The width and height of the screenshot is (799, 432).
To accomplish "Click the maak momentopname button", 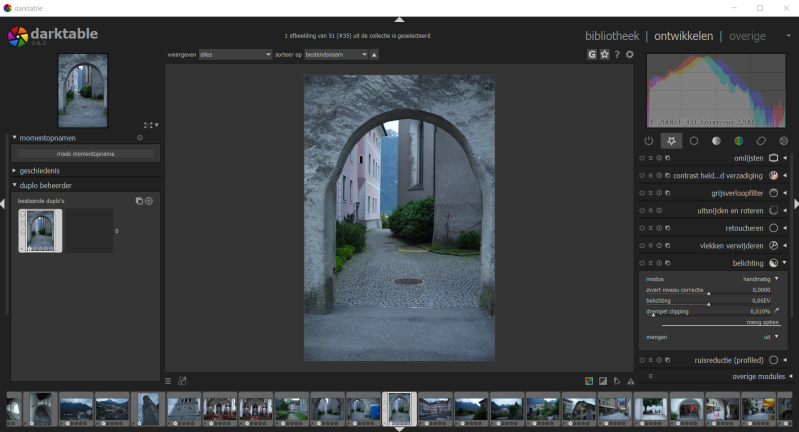I will pyautogui.click(x=85, y=154).
